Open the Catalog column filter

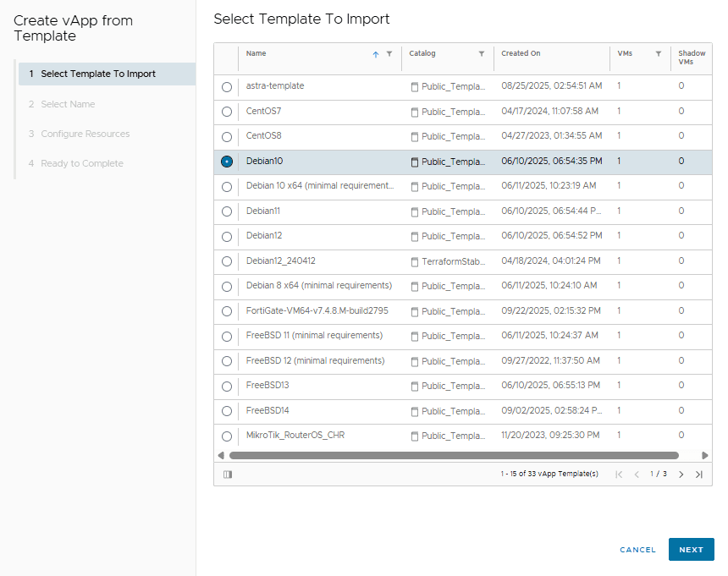coord(482,54)
